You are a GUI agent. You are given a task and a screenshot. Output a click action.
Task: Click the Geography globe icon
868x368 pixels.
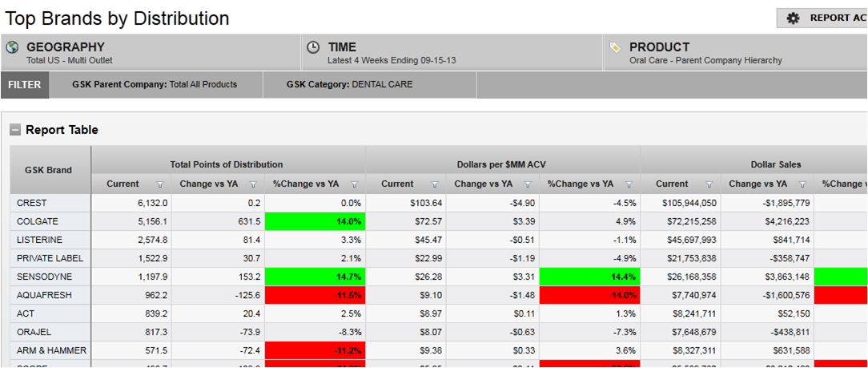[x=13, y=48]
